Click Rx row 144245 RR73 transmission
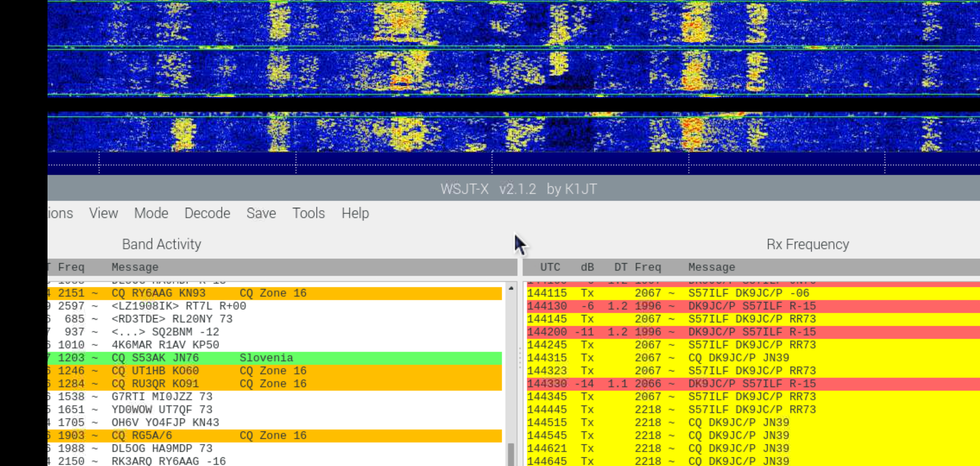 (753, 345)
